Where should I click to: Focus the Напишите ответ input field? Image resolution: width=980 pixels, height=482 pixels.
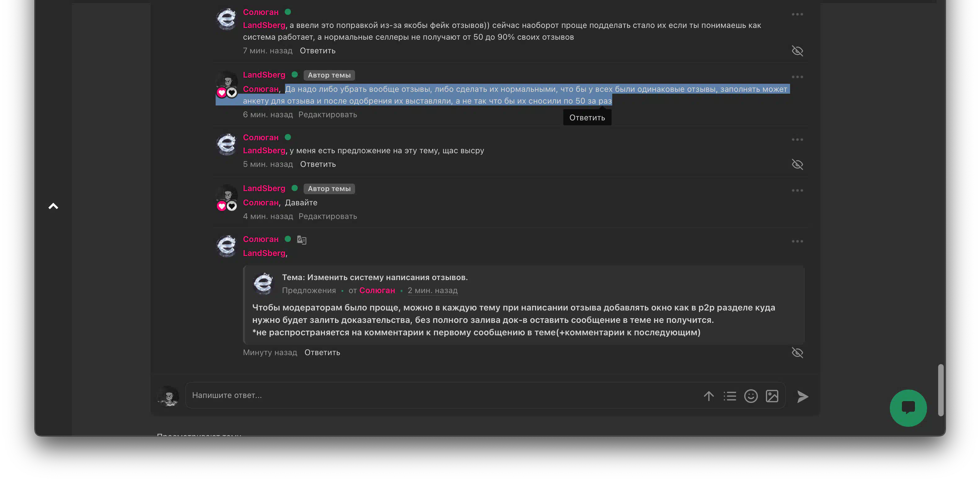[x=441, y=395]
